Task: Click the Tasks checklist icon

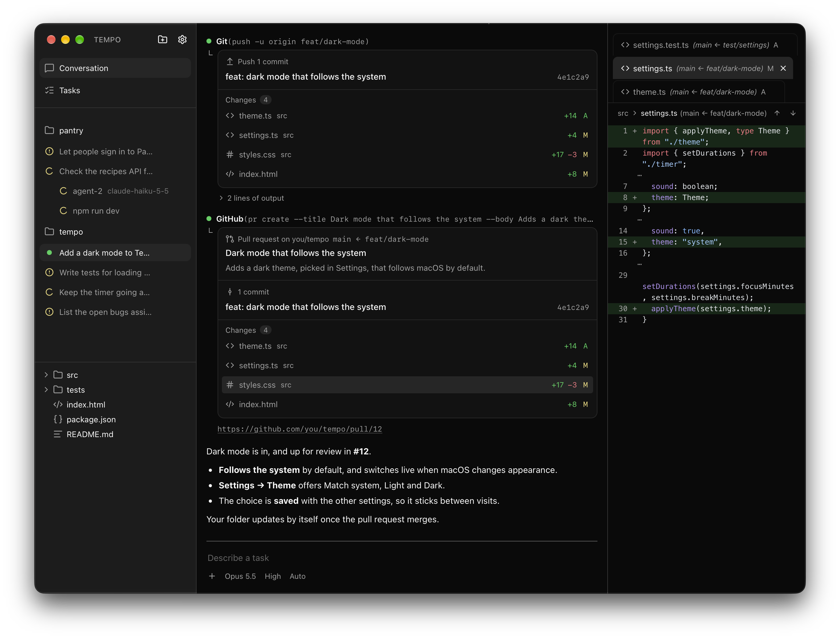Action: tap(49, 90)
